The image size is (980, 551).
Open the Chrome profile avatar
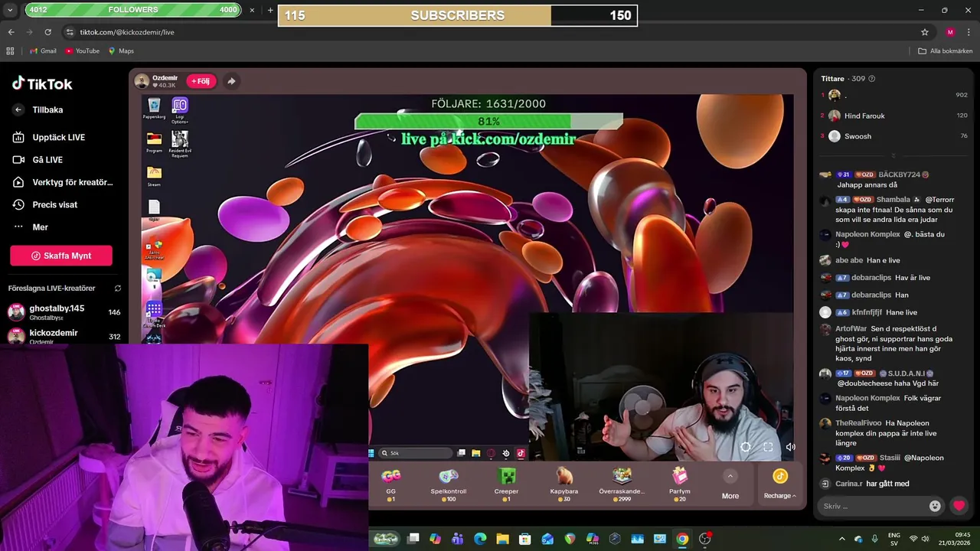(950, 32)
